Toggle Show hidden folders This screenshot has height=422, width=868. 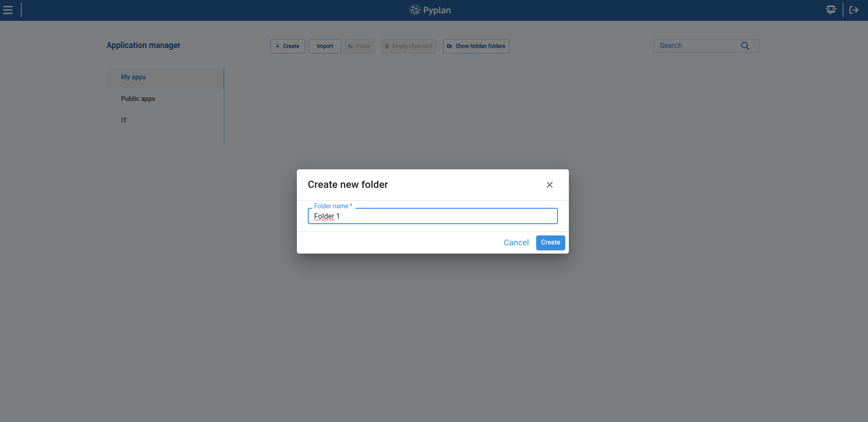pos(476,46)
